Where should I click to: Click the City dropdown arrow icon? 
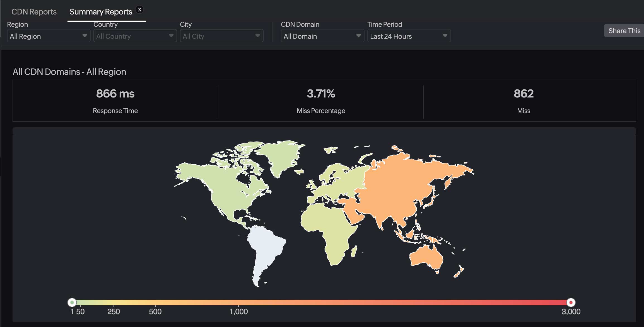[257, 36]
